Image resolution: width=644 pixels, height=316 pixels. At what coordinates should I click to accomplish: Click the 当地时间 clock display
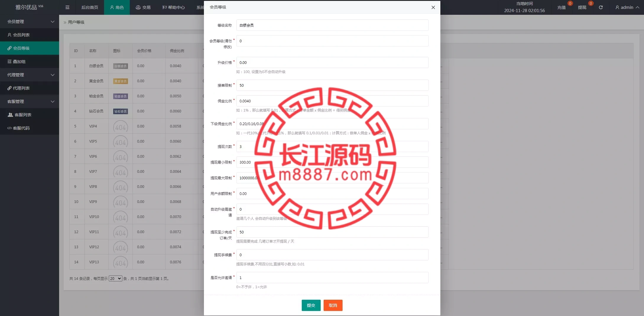[x=525, y=7]
